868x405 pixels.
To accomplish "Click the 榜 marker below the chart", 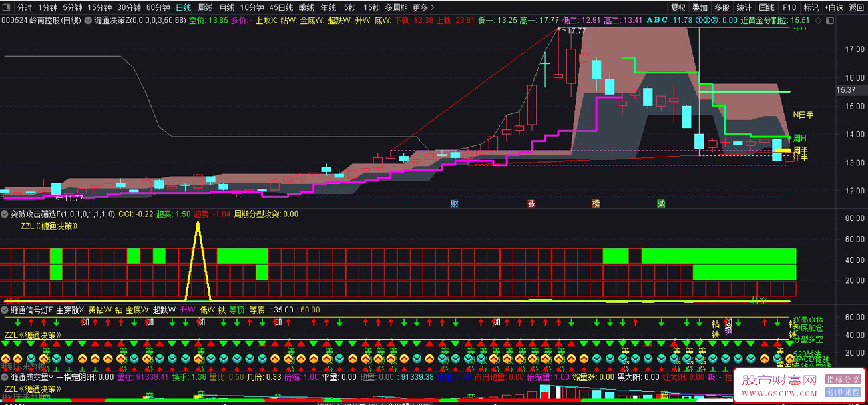I will 595,204.
